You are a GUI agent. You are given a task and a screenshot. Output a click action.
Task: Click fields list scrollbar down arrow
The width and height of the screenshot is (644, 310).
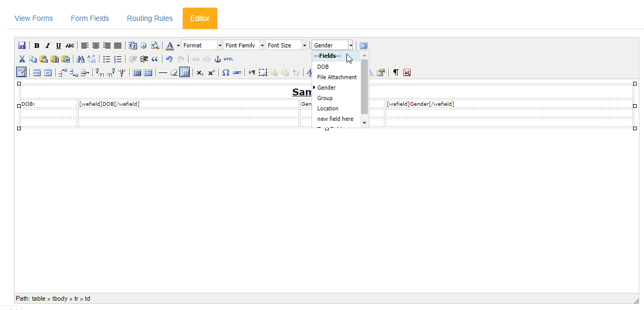(x=365, y=123)
